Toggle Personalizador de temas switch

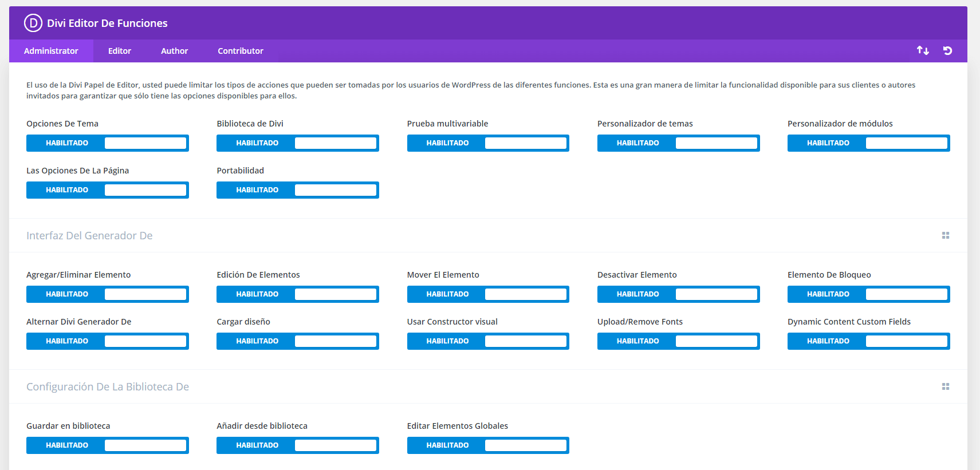pos(679,143)
